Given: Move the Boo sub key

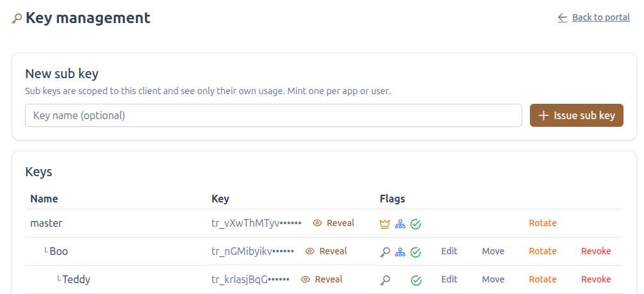Looking at the screenshot, I should click(x=493, y=251).
